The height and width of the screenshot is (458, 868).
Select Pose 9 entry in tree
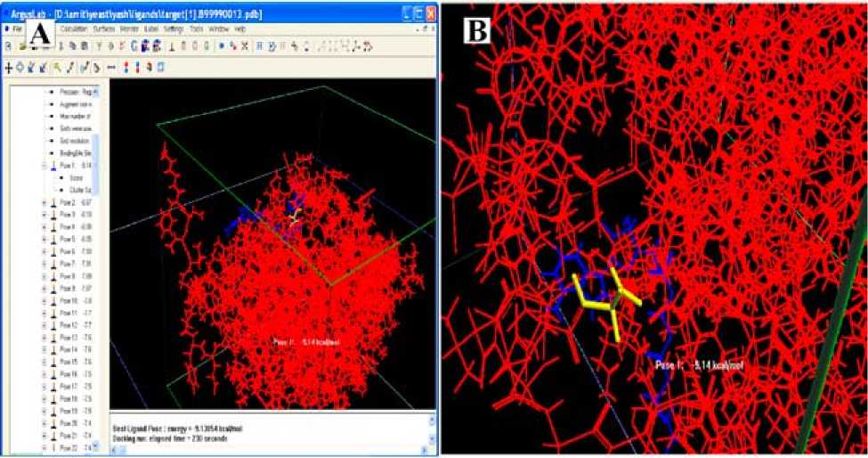(x=76, y=289)
